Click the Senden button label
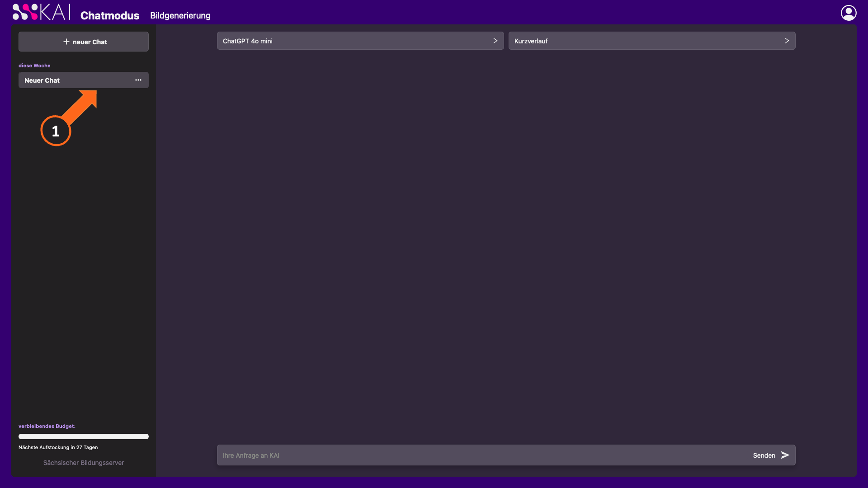This screenshot has height=488, width=868. [x=764, y=455]
